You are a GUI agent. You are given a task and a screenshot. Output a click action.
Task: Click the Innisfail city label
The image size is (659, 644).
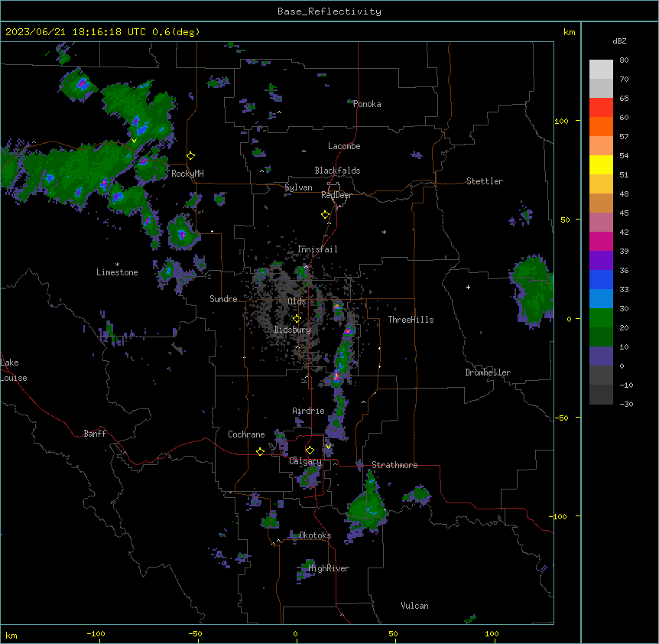tap(317, 249)
